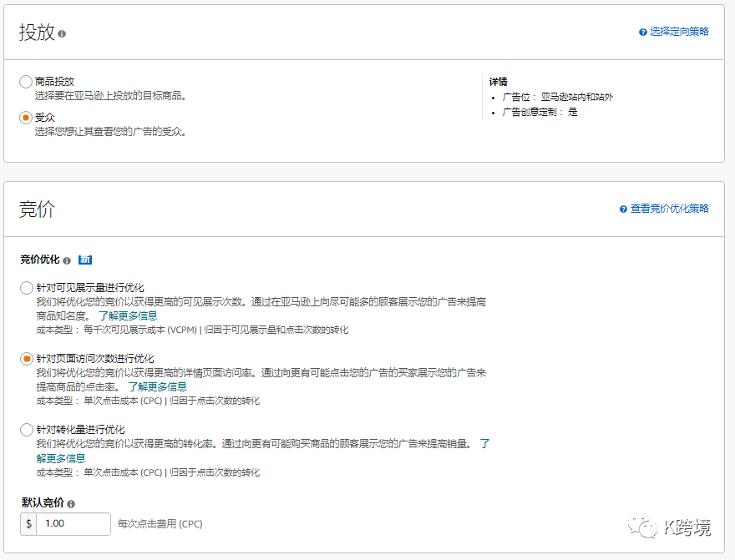
Task: Select the 商品投放 radio button
Action: [25, 81]
